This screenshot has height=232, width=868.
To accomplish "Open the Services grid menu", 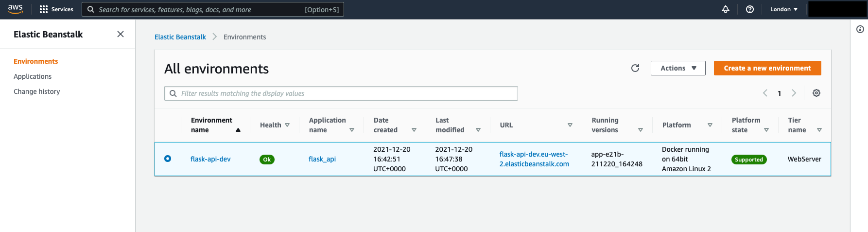I will click(x=56, y=9).
